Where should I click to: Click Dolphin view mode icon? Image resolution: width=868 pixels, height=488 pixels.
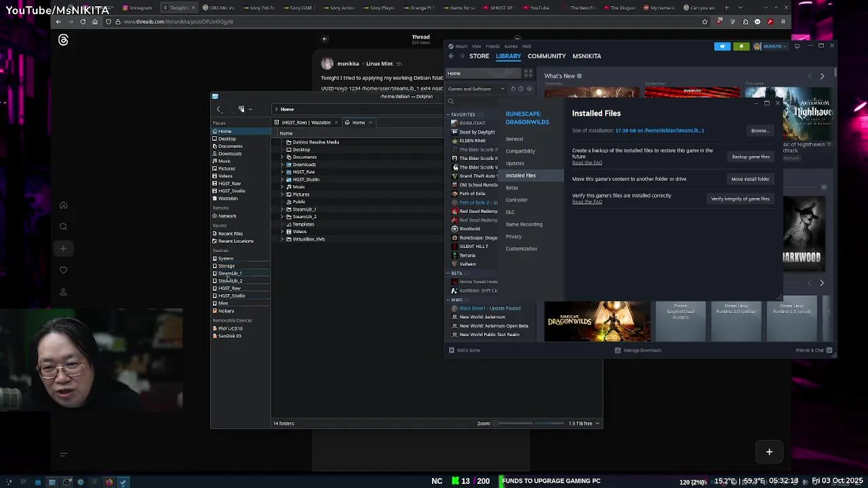click(241, 109)
